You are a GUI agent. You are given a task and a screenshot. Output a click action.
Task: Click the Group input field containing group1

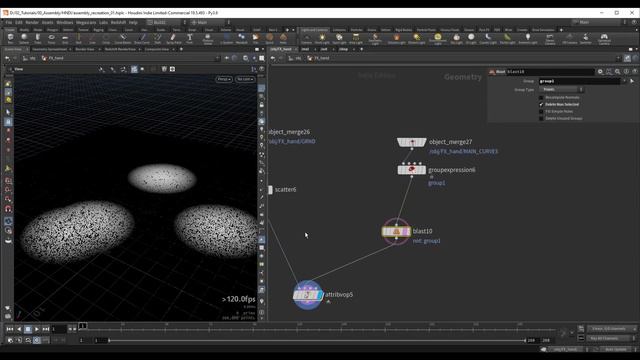pos(579,81)
